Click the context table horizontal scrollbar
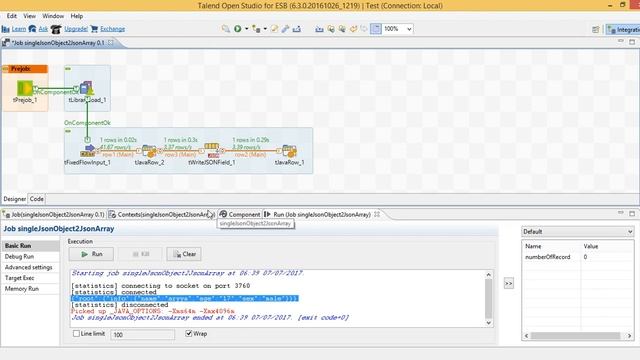 tap(578, 336)
